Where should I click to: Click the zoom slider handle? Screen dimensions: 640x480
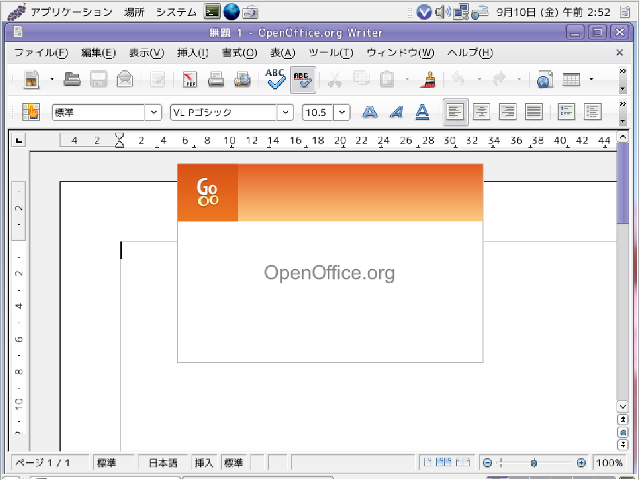[533, 462]
